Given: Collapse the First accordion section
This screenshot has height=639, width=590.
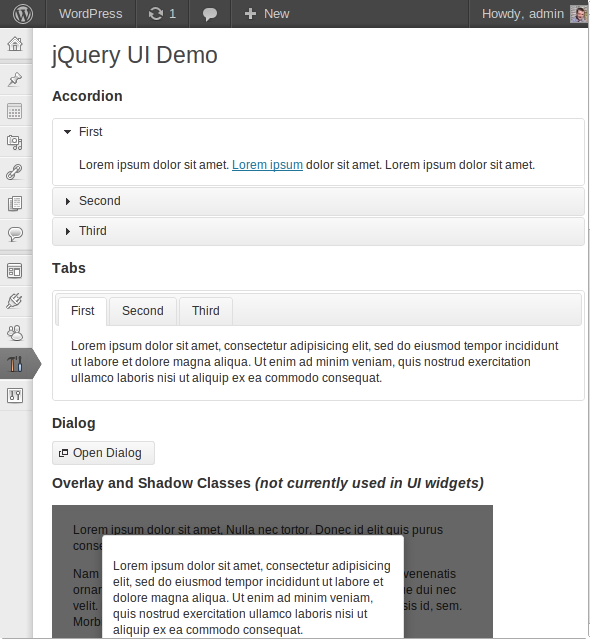Looking at the screenshot, I should [x=318, y=132].
